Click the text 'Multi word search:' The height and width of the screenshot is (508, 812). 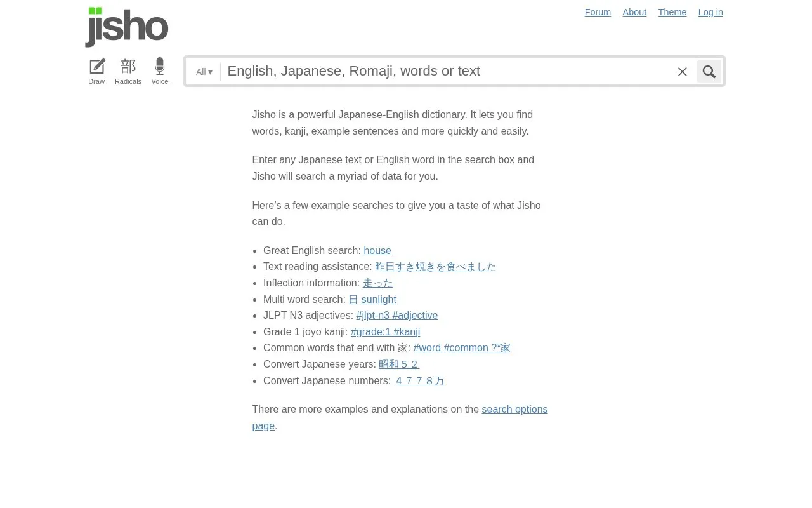(x=304, y=299)
